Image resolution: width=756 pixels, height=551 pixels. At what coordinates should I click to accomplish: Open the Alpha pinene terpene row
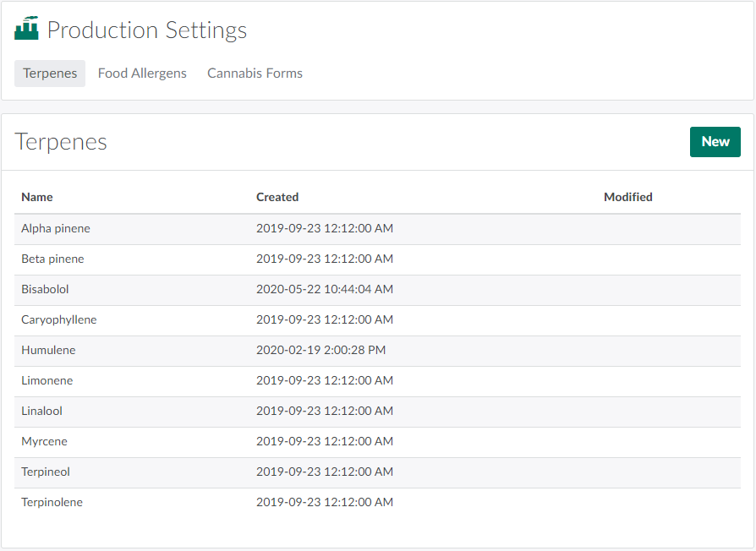tap(56, 228)
